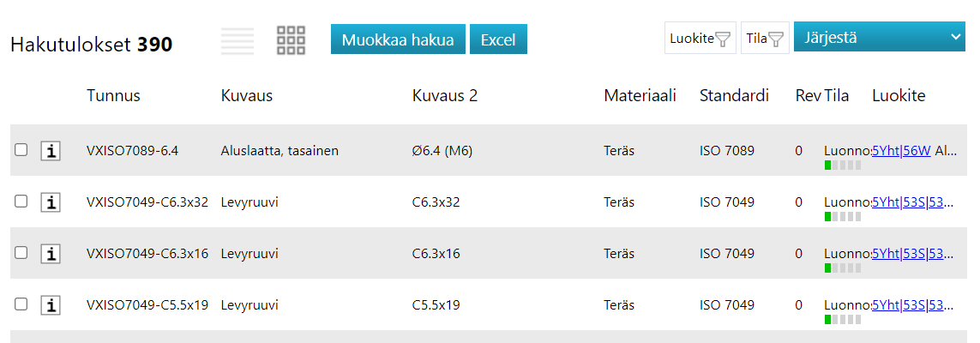Click info icon for VXISO7049-C5.5x19
The width and height of the screenshot is (980, 343).
pos(51,305)
